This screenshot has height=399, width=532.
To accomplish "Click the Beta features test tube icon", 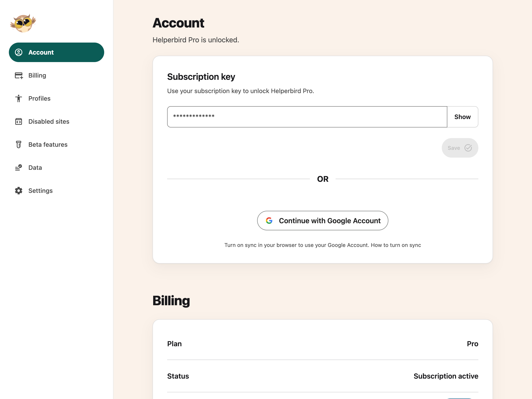I will [x=19, y=145].
